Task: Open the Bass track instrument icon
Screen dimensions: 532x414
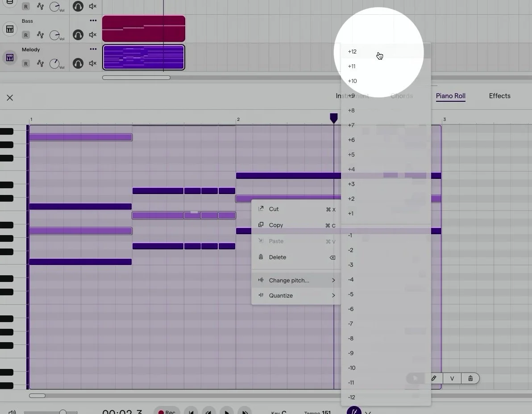Action: 10,29
